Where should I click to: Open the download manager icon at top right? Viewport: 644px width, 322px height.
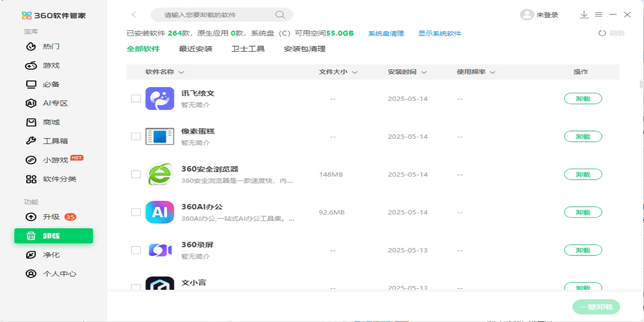[584, 14]
